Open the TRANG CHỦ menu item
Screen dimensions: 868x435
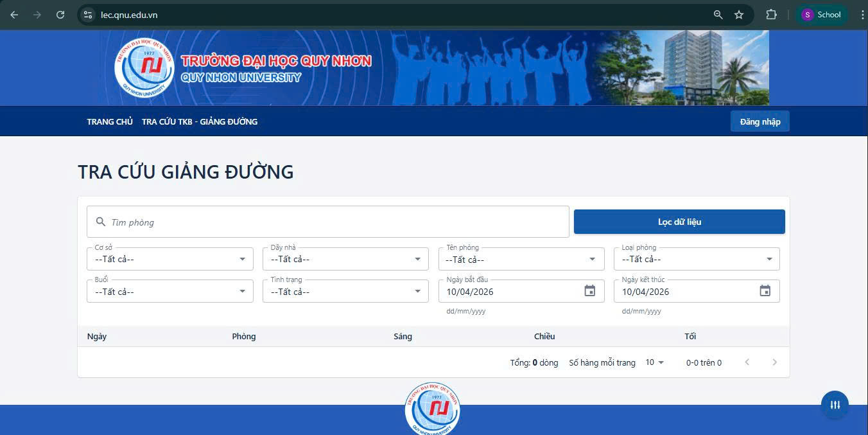(x=110, y=121)
